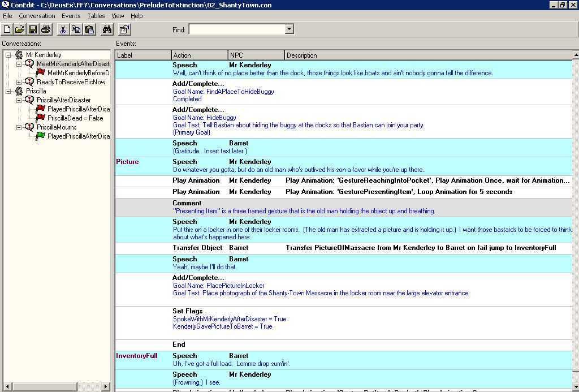The height and width of the screenshot is (392, 579).
Task: Click the NPC column header
Action: pos(256,55)
